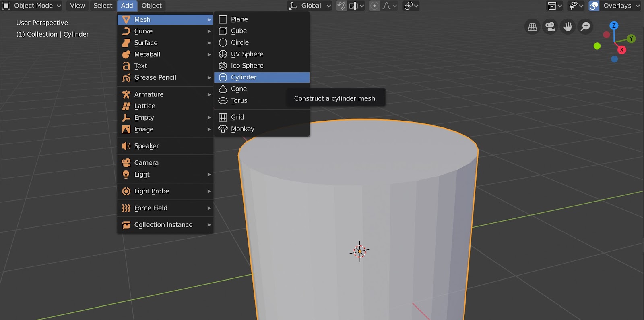Toggle snapping with the magnet icon
The image size is (644, 320).
[341, 6]
